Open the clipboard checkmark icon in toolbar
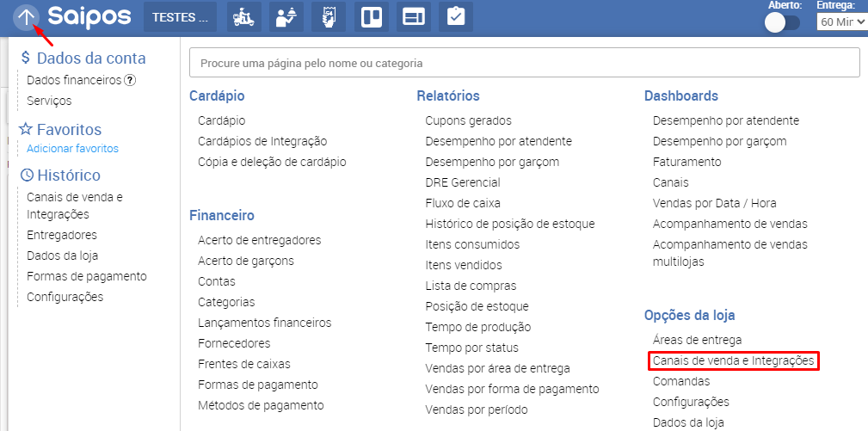This screenshot has width=868, height=431. coord(455,16)
